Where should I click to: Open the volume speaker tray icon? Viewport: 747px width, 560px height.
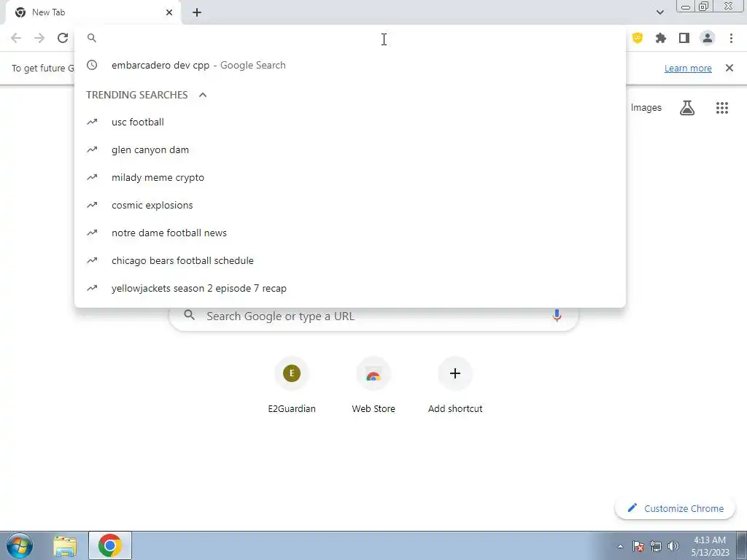pyautogui.click(x=673, y=546)
